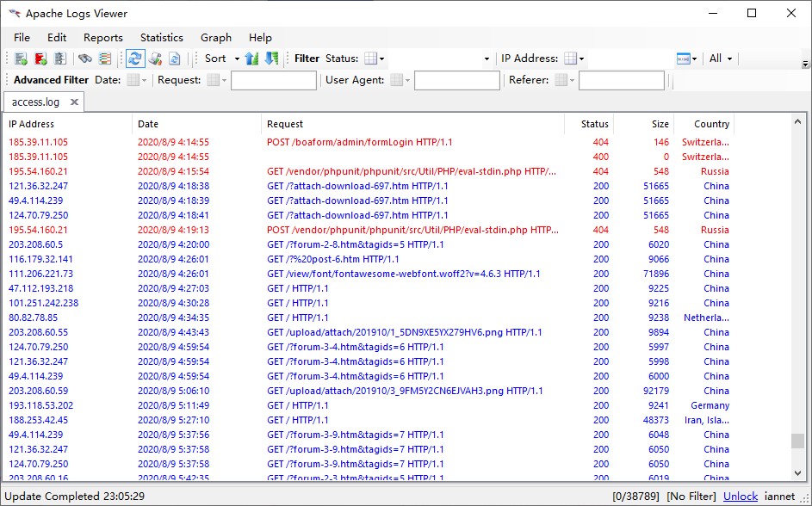Click the script document with person icon

click(x=155, y=59)
